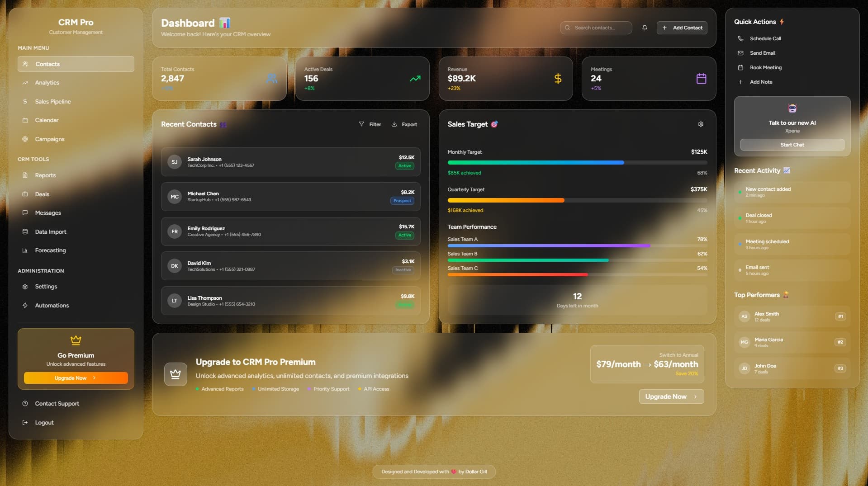Select the Inactive badge on David Kim
Screen dimensions: 868x486
pyautogui.click(x=403, y=270)
